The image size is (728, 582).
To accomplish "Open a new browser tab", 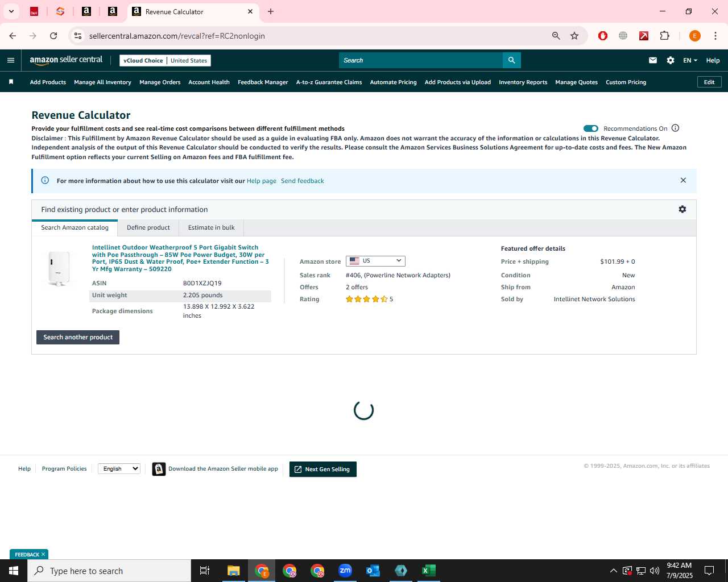I will [x=271, y=11].
